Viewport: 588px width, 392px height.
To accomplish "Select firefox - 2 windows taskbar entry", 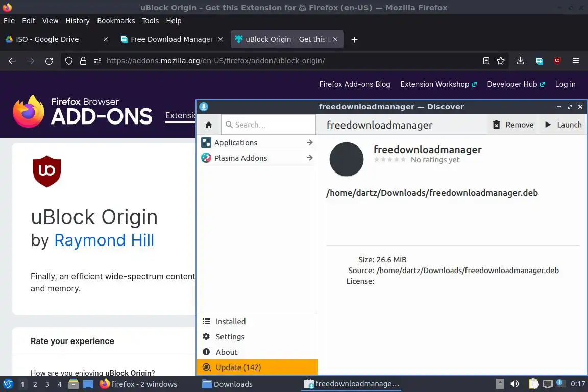I will pos(138,384).
